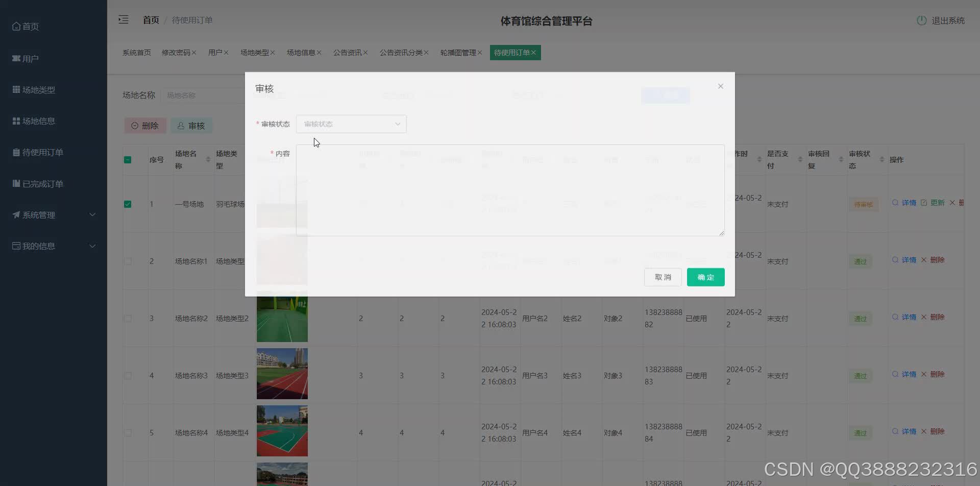Image resolution: width=980 pixels, height=486 pixels.
Task: Open running track thumbnail in row 4
Action: click(x=282, y=374)
